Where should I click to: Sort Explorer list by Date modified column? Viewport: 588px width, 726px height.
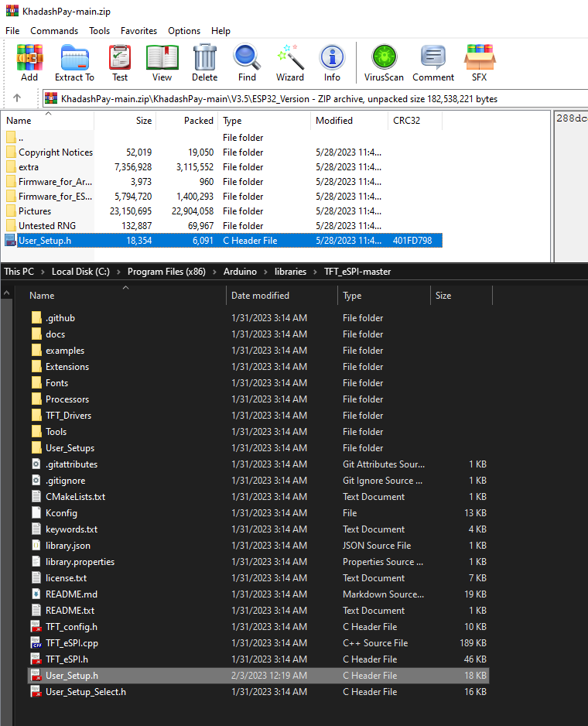coord(282,296)
